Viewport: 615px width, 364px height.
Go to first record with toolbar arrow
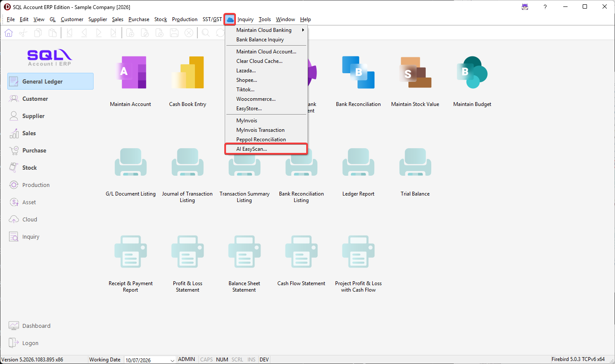click(x=69, y=33)
